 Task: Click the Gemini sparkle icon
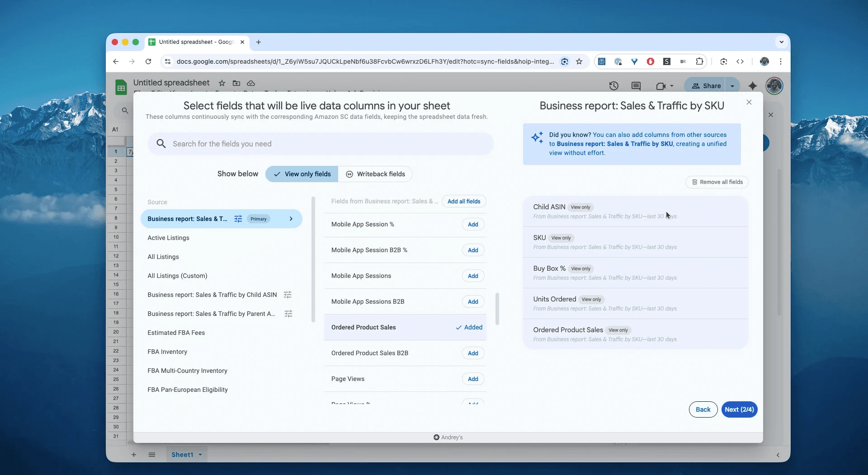[x=752, y=86]
